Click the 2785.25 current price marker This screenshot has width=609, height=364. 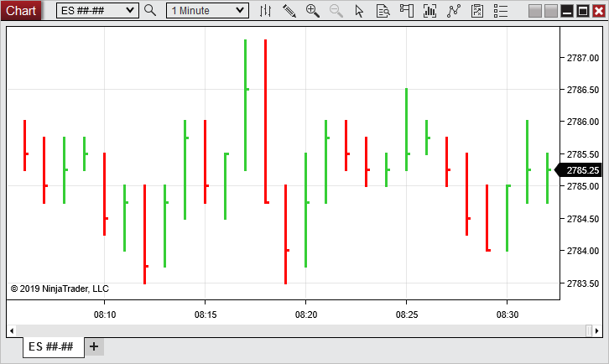point(581,170)
